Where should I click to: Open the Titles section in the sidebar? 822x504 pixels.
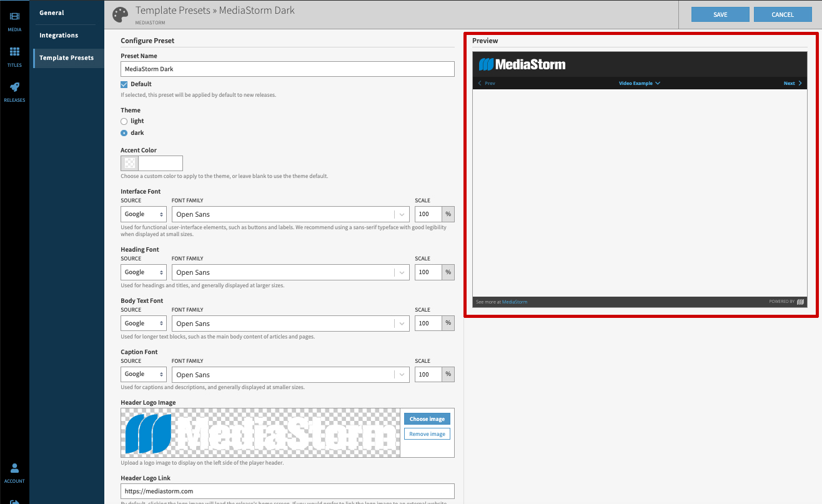pyautogui.click(x=14, y=56)
